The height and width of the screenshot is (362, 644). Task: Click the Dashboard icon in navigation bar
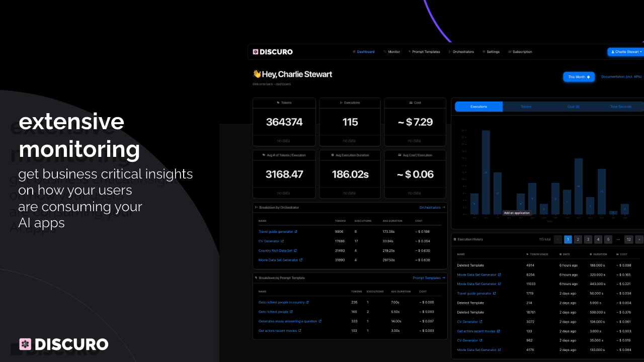354,52
